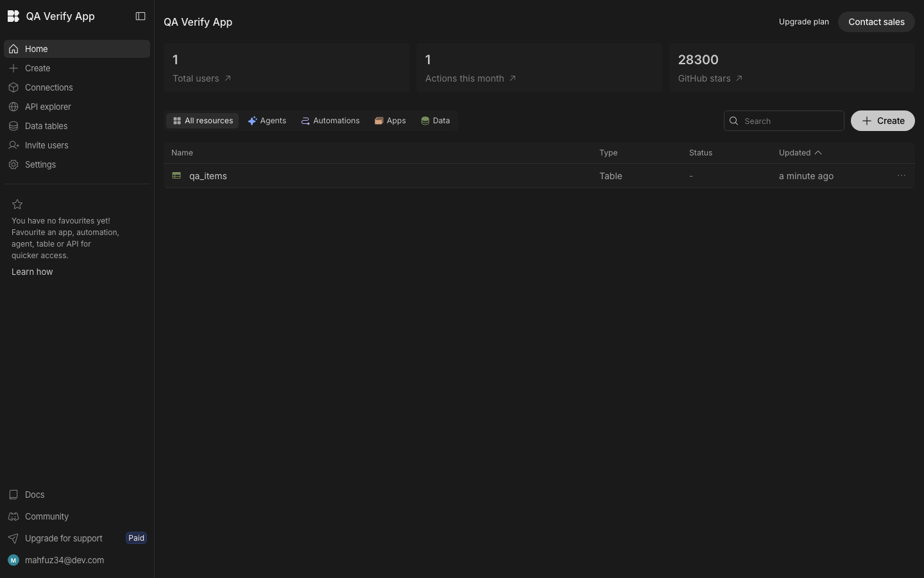Click the Upgrade for support paper-plane icon

point(13,538)
